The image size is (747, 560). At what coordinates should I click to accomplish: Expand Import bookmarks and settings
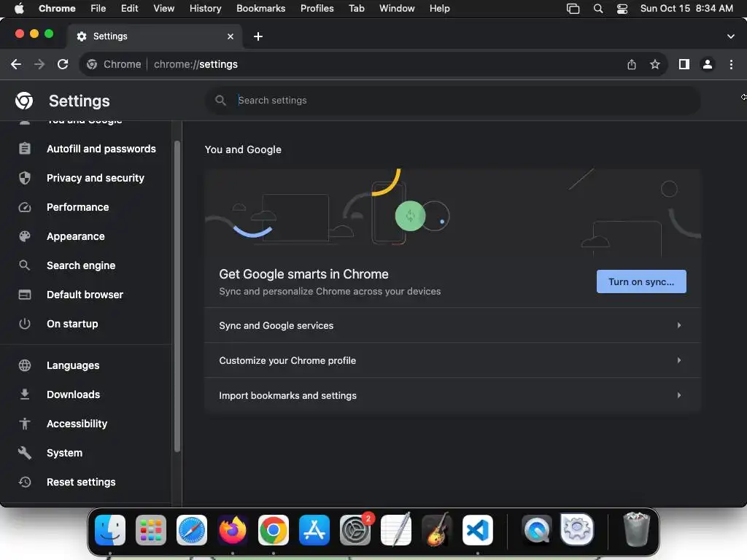point(452,395)
